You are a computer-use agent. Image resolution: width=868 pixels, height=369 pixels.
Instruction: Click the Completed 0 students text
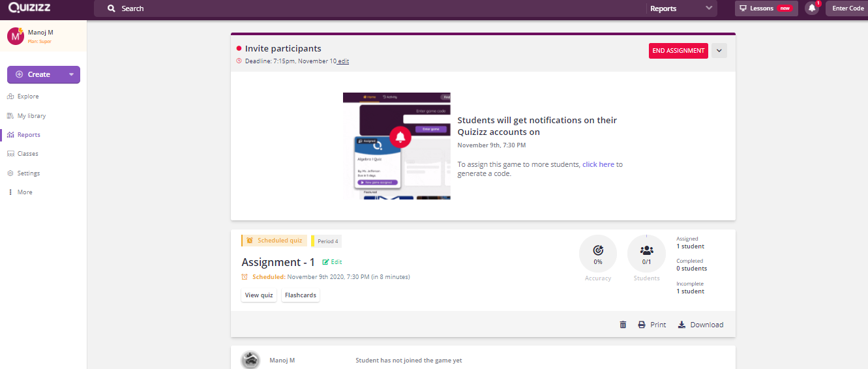click(691, 265)
